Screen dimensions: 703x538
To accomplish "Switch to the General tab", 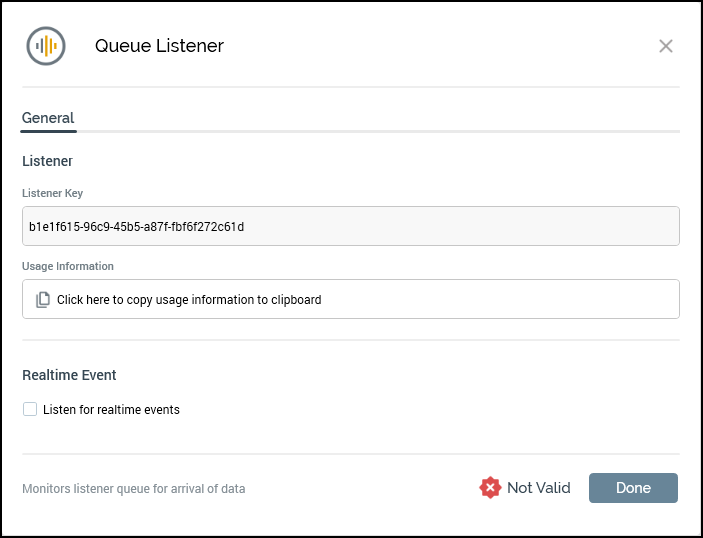I will (48, 118).
